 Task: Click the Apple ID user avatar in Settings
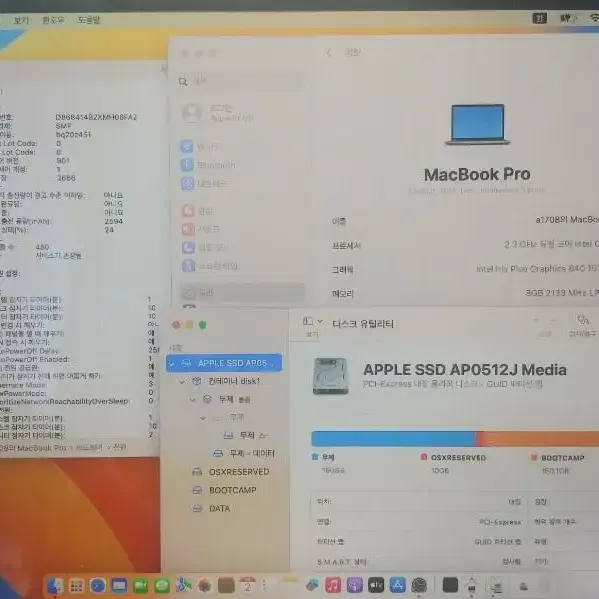click(x=192, y=113)
